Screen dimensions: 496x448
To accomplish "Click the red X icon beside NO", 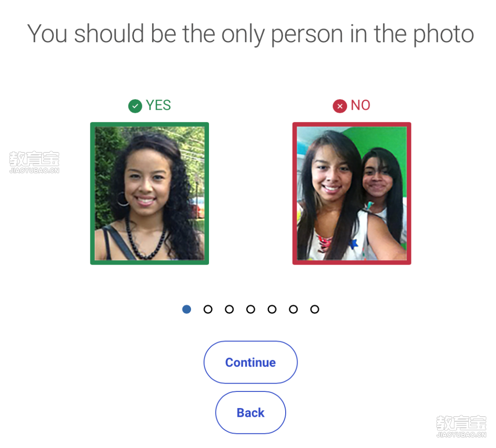I will point(340,106).
